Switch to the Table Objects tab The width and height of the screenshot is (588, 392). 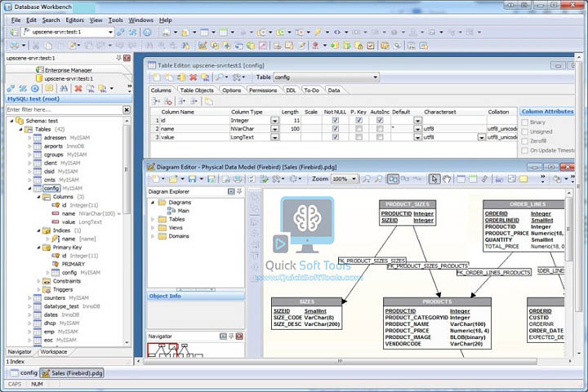point(197,91)
